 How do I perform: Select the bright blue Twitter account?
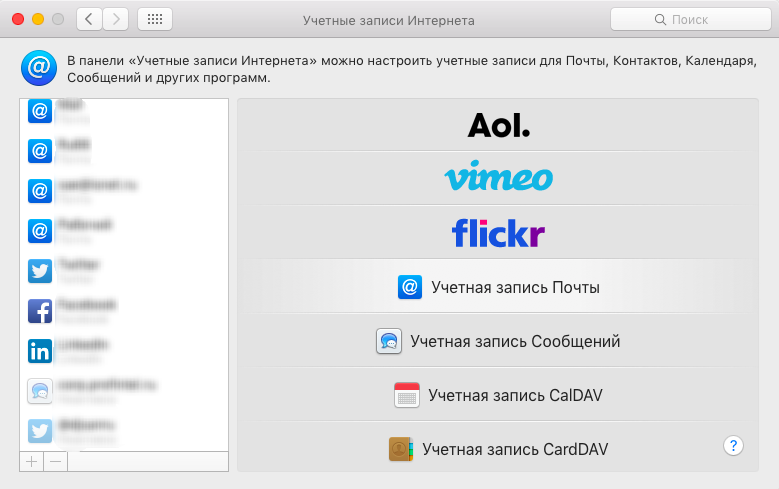124,271
